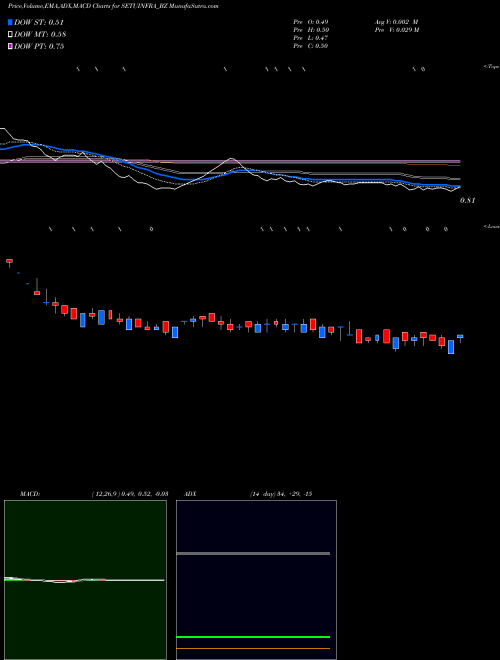Image resolution: width=500 pixels, height=660 pixels.
Task: Click the last blue candlestick on the right
Action: (x=460, y=336)
